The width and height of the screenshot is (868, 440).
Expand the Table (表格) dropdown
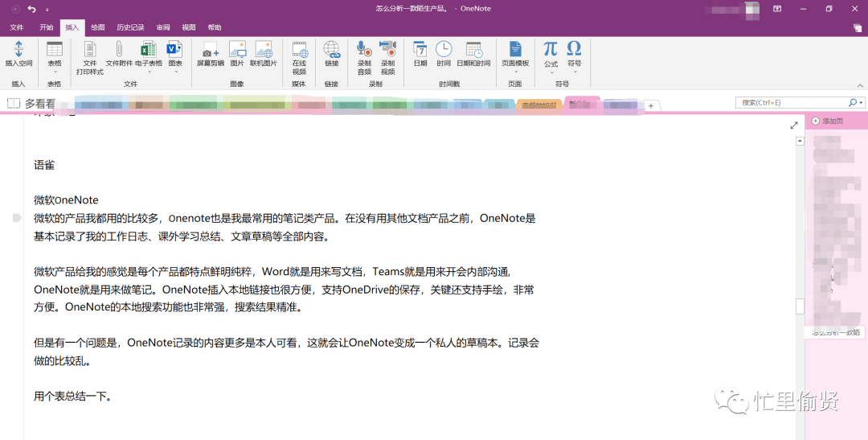(x=55, y=72)
